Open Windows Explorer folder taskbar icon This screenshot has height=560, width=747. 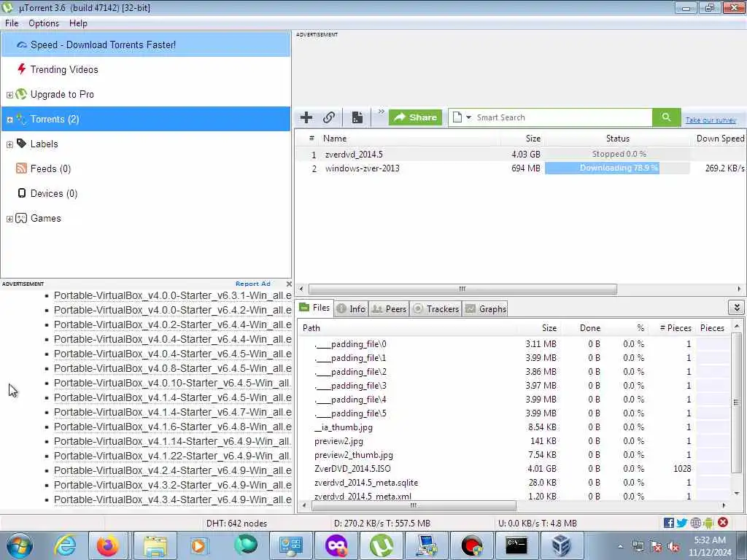(x=155, y=545)
